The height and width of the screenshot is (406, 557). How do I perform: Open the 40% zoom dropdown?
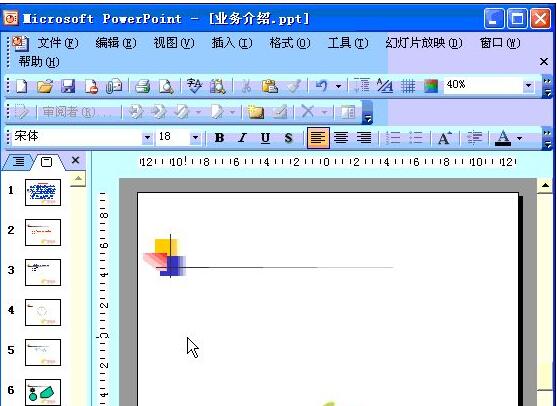click(x=528, y=86)
